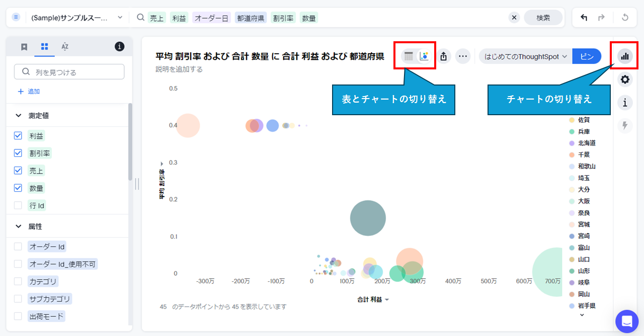644x336 pixels.
Task: Open the chat support bubble
Action: (626, 321)
